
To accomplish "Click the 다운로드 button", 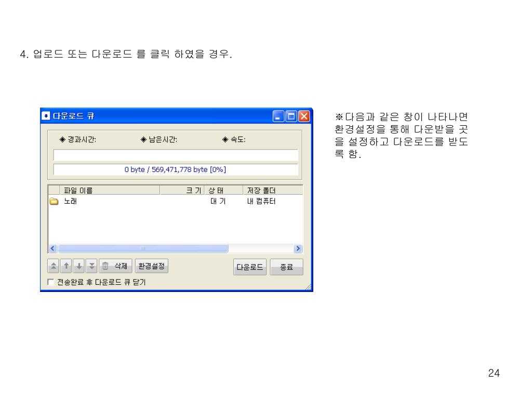I will pyautogui.click(x=250, y=267).
